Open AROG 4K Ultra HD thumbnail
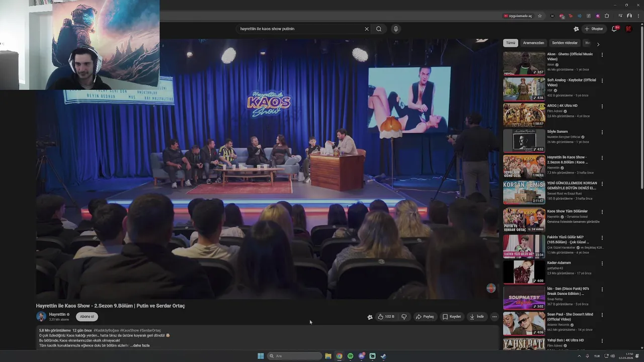 tap(524, 115)
